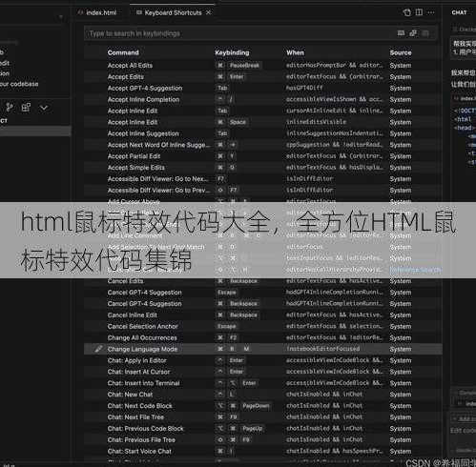Click the 'isInDiffEditor' clause on the F7-only row

[x=309, y=179]
